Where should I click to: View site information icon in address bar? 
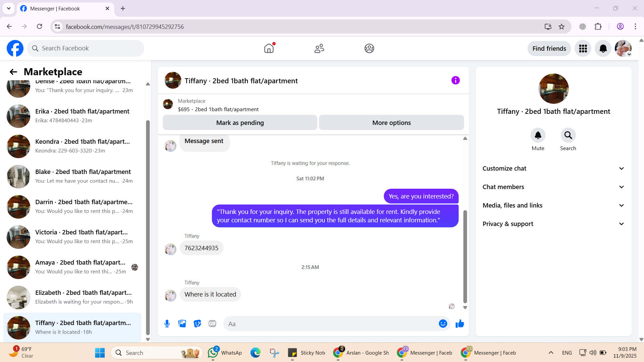tap(57, 27)
